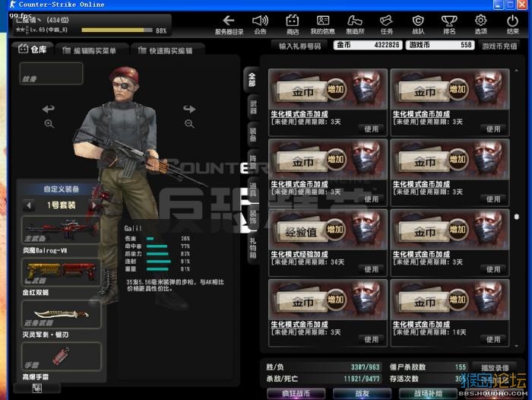Select the 阵营 category tab
Image resolution: width=532 pixels, height=400 pixels.
click(x=253, y=162)
